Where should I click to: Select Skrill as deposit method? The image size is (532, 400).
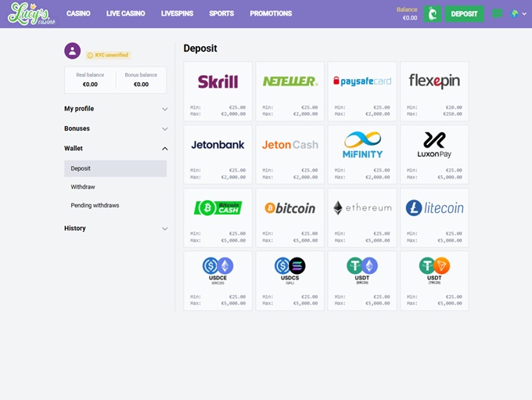(217, 91)
